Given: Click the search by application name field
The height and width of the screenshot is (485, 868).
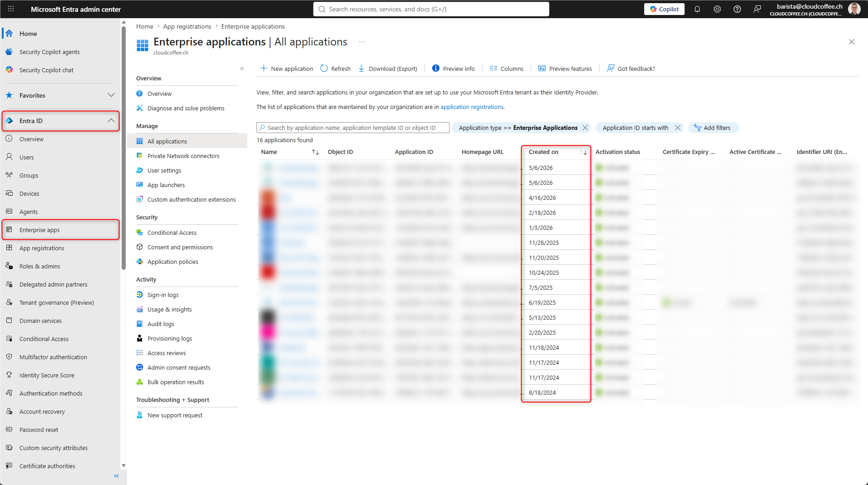Looking at the screenshot, I should coord(353,128).
